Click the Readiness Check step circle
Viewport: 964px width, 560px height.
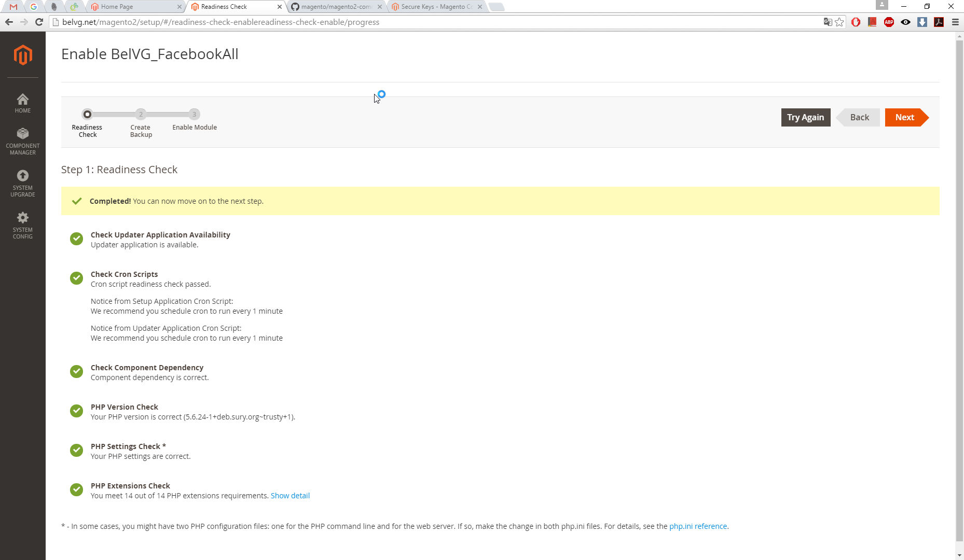tap(87, 114)
